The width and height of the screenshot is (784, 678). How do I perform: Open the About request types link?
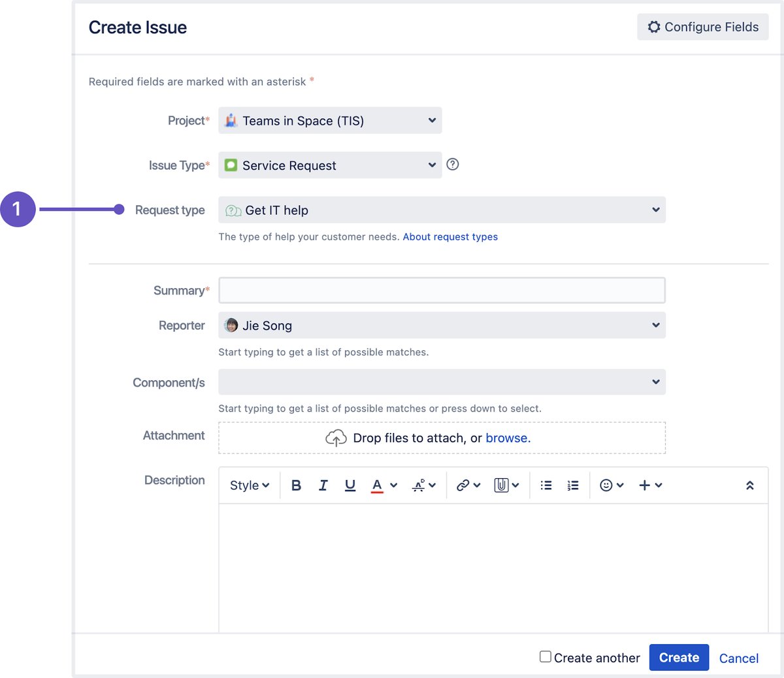pos(450,236)
